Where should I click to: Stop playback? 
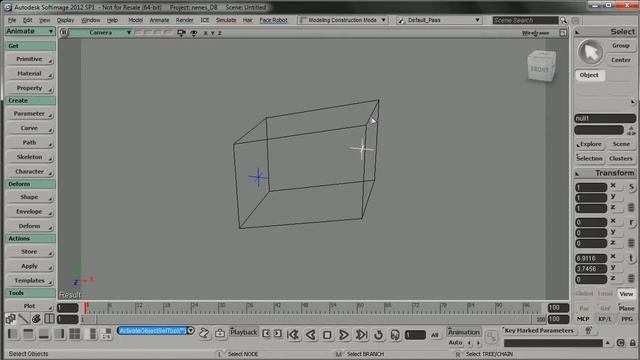pyautogui.click(x=327, y=335)
